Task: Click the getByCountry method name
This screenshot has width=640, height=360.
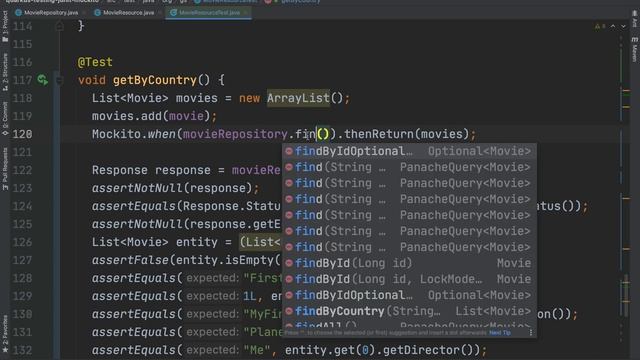Action: 155,80
